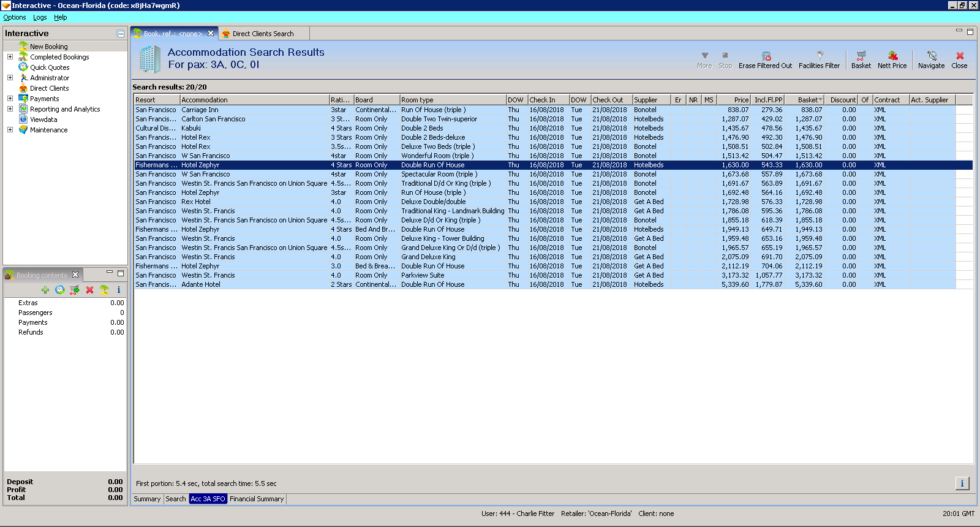The image size is (980, 527).
Task: Expand the Administrator node
Action: [x=10, y=78]
